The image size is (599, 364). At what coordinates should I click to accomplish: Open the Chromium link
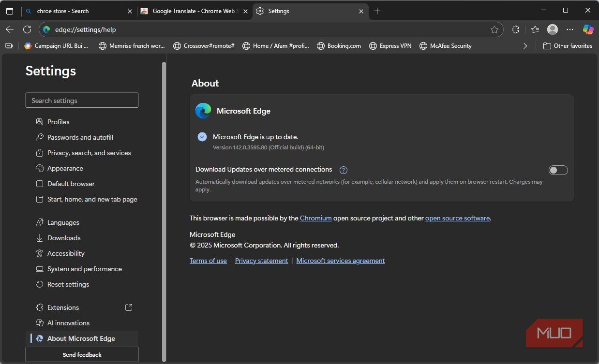coord(316,218)
